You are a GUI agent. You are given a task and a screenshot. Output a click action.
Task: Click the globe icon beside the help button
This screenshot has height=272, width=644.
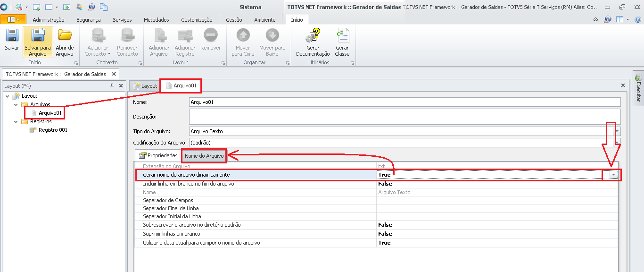pyautogui.click(x=608, y=19)
